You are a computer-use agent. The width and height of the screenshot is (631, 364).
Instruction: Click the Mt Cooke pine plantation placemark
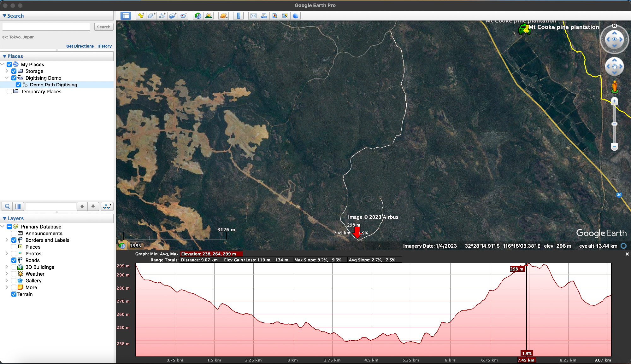point(524,30)
